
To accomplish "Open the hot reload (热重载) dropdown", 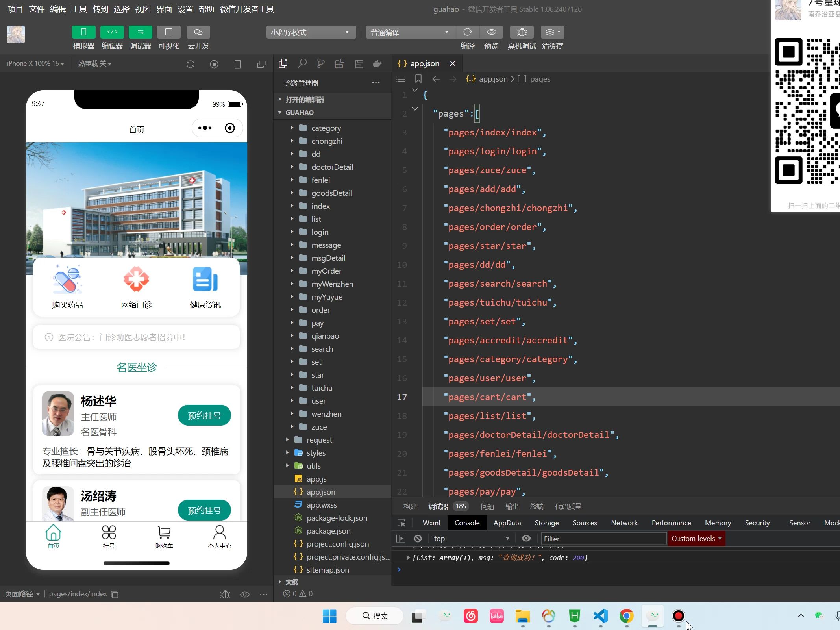I will click(x=94, y=63).
